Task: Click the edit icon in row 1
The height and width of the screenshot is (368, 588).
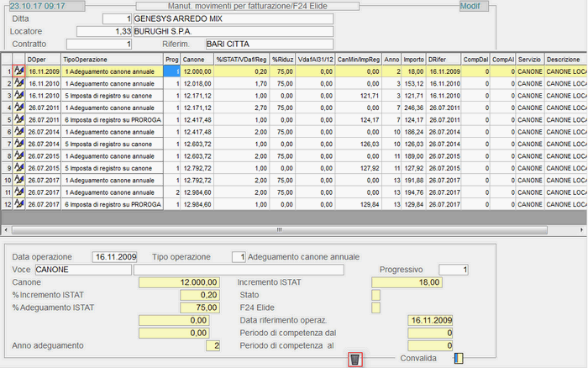Action: click(x=18, y=71)
